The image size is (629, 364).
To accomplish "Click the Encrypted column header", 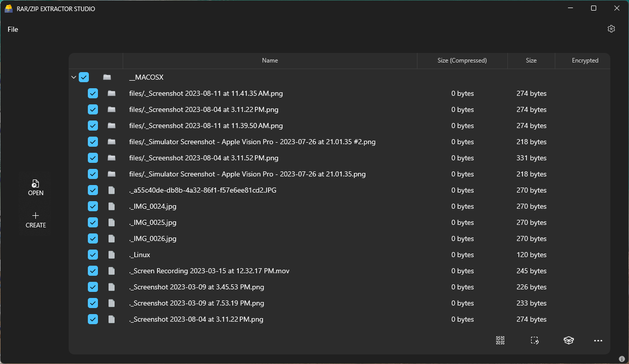I will pyautogui.click(x=585, y=60).
